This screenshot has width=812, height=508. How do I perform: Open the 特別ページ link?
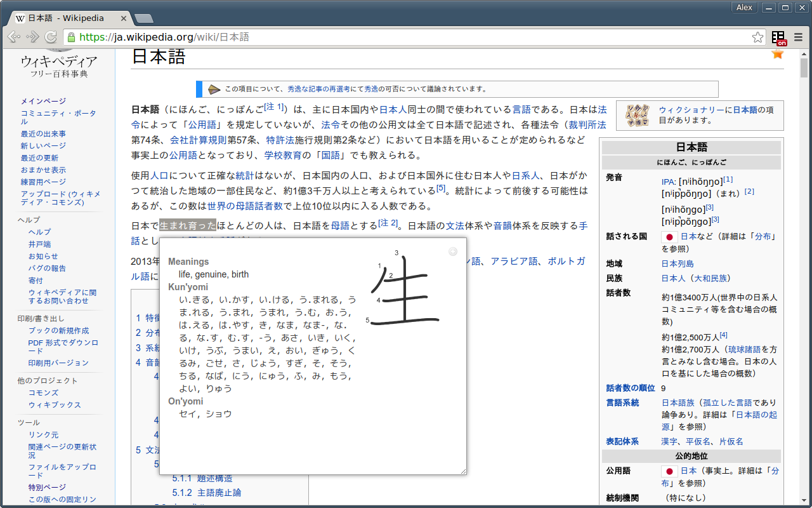(47, 488)
